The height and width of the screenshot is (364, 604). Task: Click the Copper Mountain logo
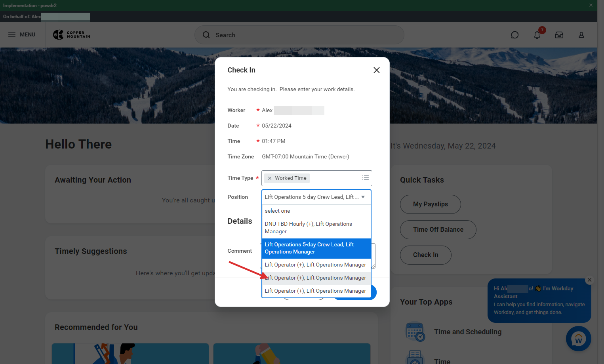(x=72, y=35)
